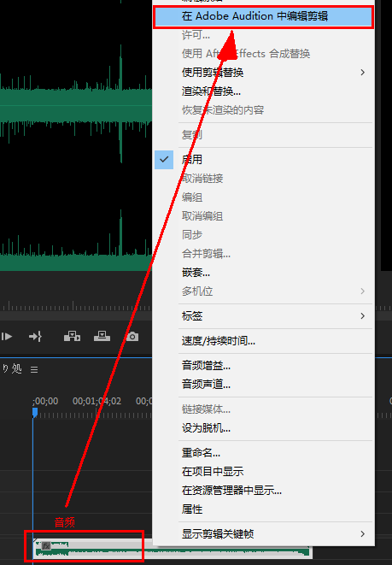
Task: Click timecode 00;01;04;02 on the ruler
Action: click(97, 401)
